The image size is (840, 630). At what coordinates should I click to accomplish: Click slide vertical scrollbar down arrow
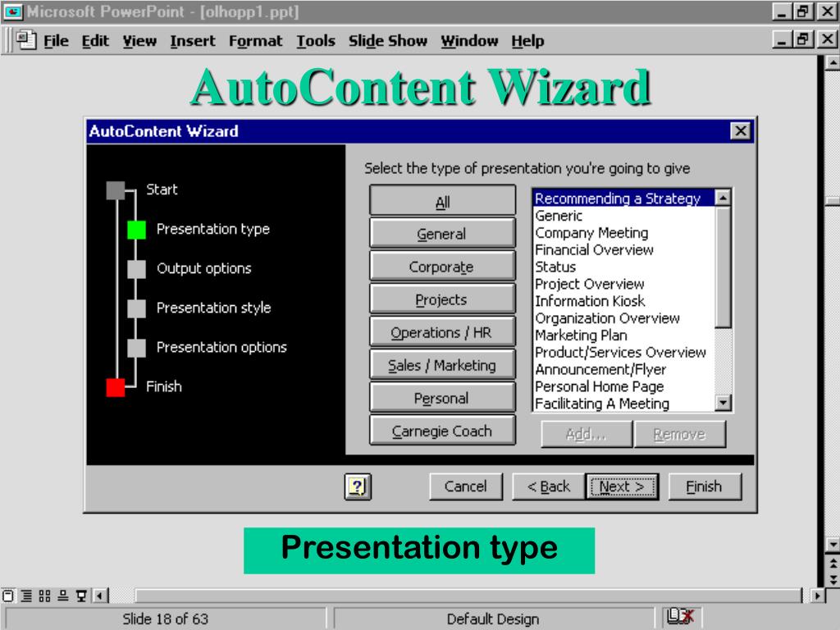[833, 545]
